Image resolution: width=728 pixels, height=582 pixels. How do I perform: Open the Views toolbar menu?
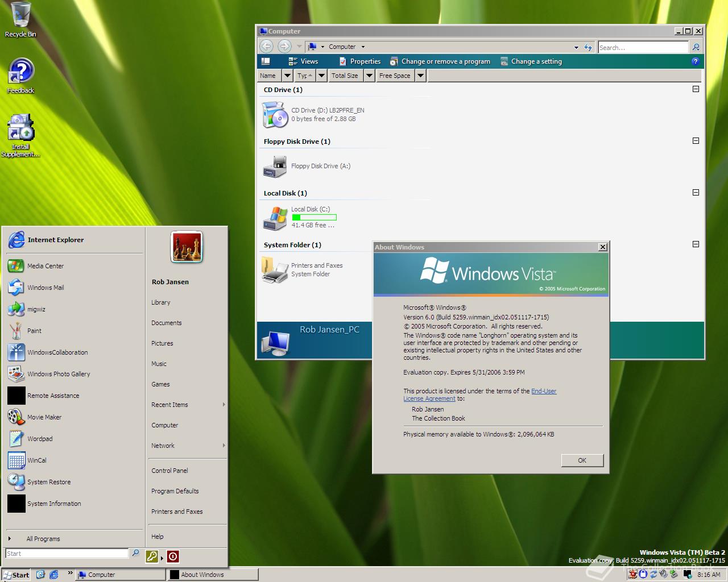point(303,61)
